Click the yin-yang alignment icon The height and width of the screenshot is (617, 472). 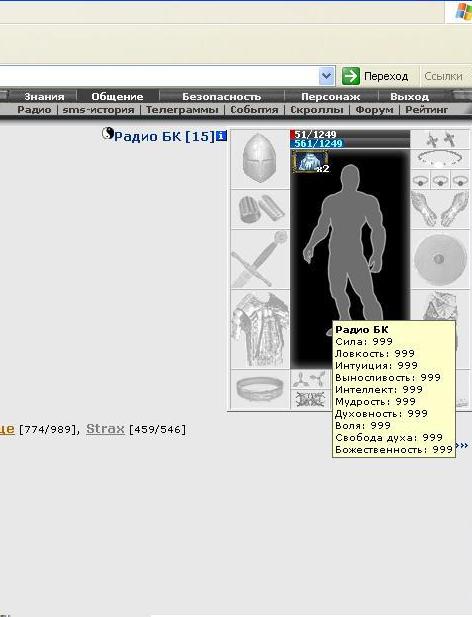(107, 133)
